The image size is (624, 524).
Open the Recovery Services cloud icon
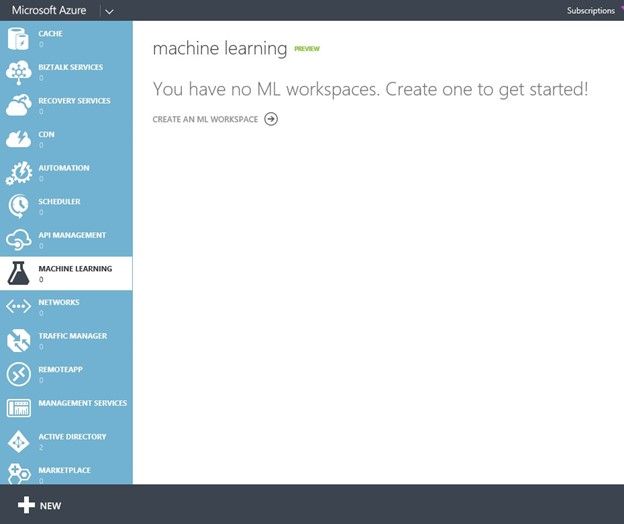pyautogui.click(x=18, y=105)
